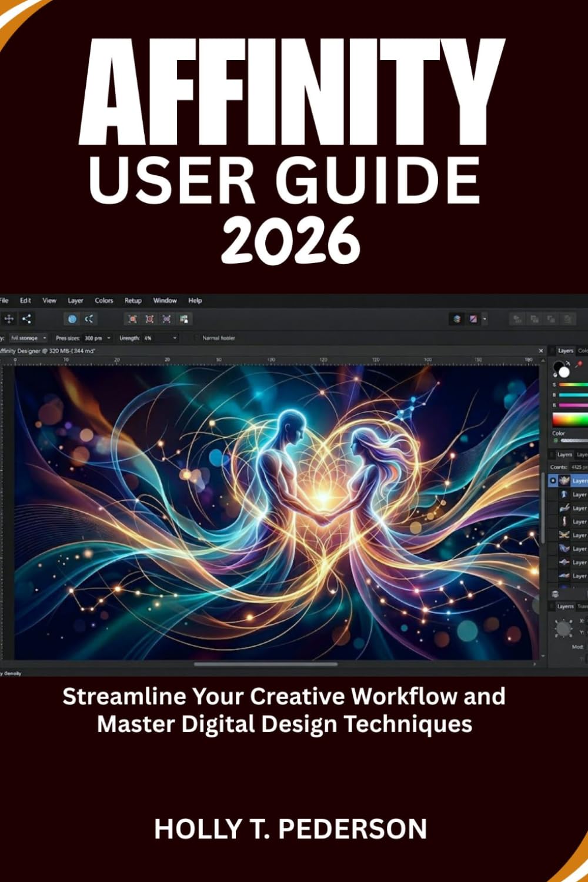The height and width of the screenshot is (882, 588).
Task: Open the Window menu
Action: (165, 300)
